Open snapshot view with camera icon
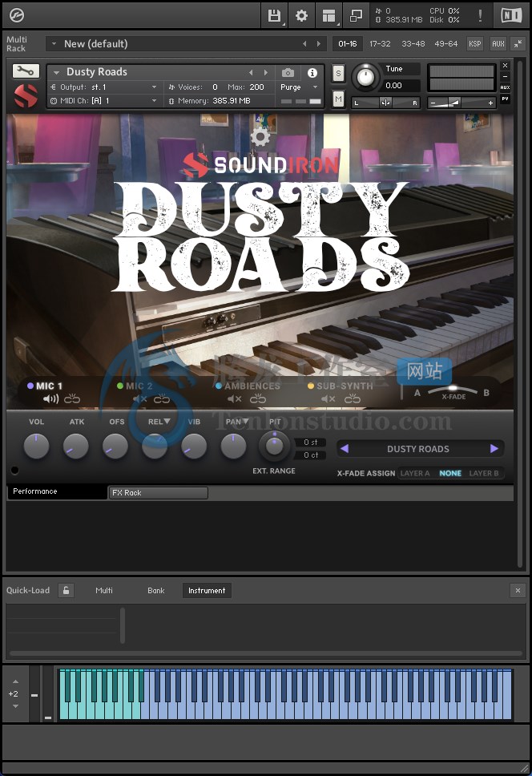Screen dimensions: 532x776 (288, 73)
